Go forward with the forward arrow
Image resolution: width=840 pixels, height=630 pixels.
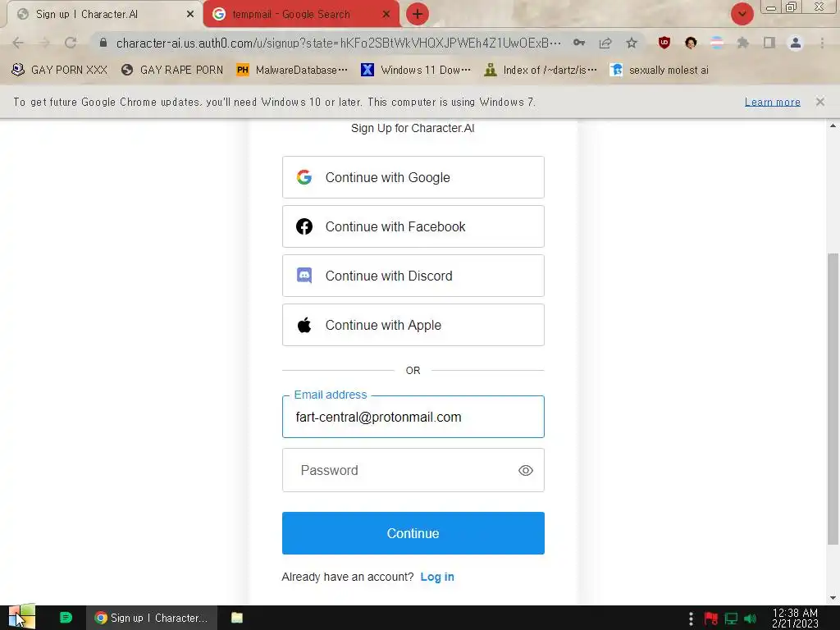44,43
